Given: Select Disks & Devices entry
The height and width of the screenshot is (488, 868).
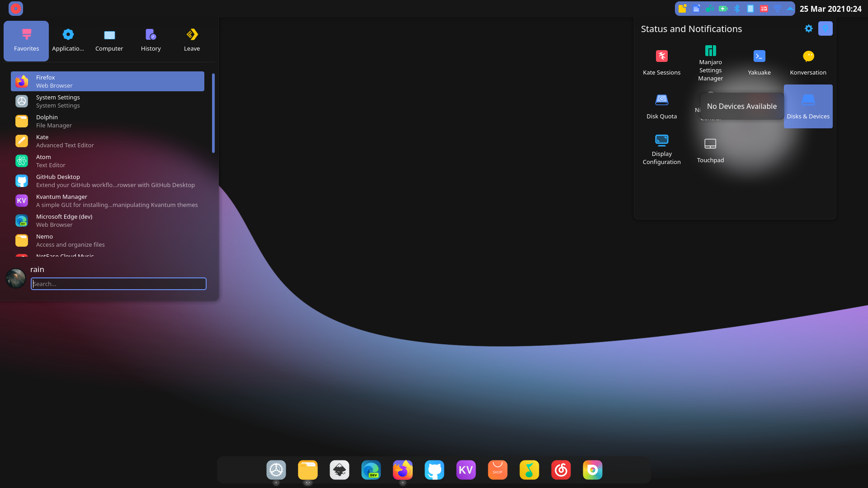Looking at the screenshot, I should point(808,107).
